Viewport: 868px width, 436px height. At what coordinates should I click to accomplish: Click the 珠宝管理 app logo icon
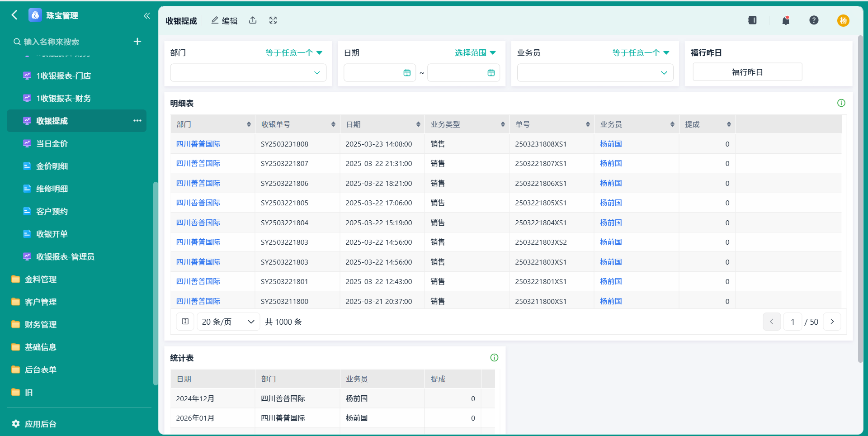point(35,15)
